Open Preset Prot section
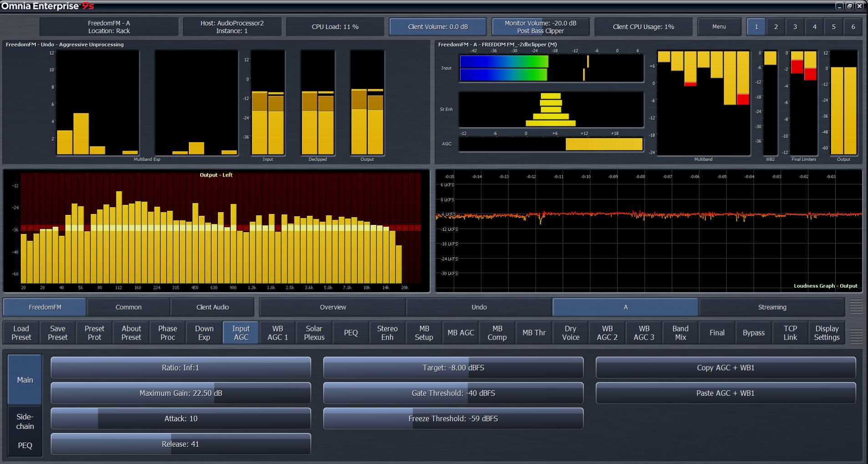Viewport: 868px width, 464px height. click(94, 333)
